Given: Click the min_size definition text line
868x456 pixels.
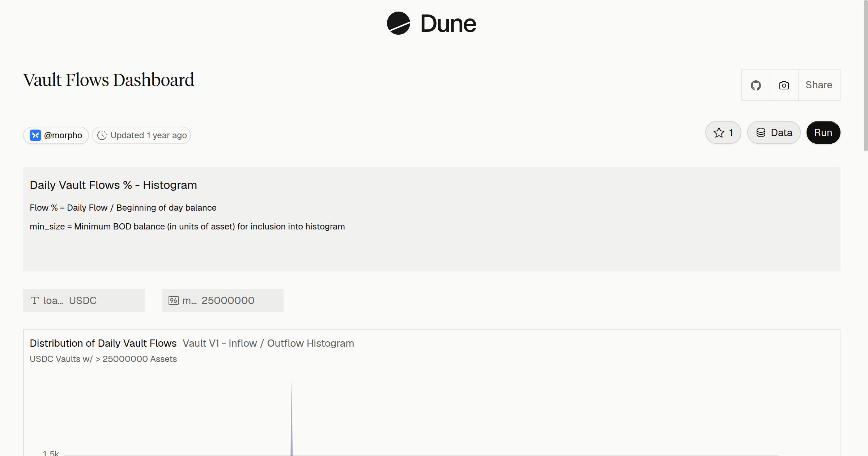Looking at the screenshot, I should (187, 227).
